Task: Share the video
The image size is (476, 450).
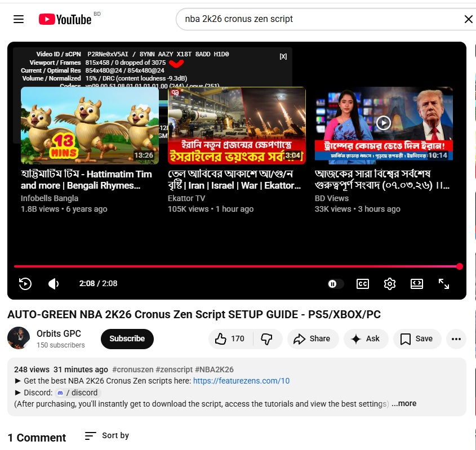Action: [x=313, y=338]
